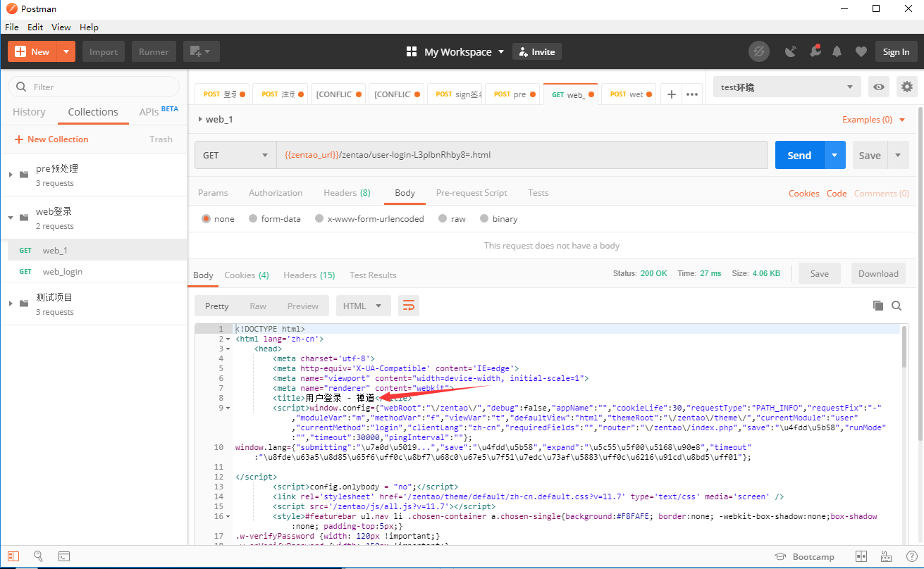Click the wrench settings icon in header
924x569 pixels.
click(815, 51)
